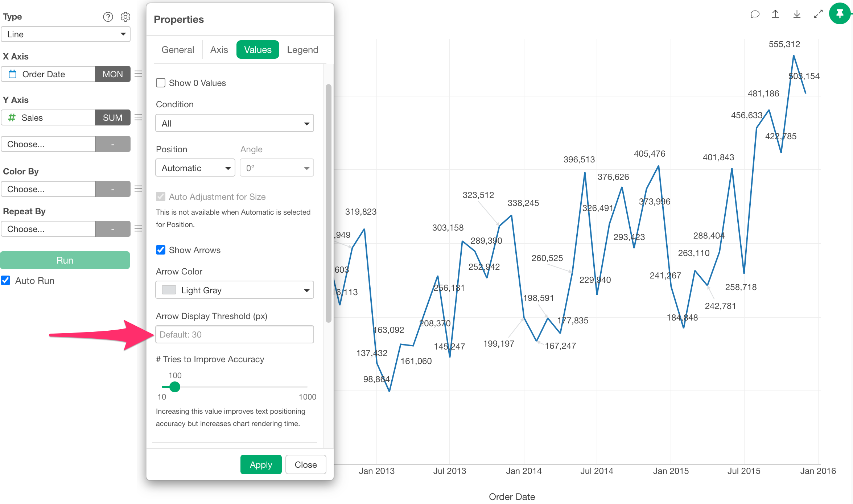Open Y Axis Sales hamburger menu
Image resolution: width=853 pixels, height=504 pixels.
coord(138,117)
